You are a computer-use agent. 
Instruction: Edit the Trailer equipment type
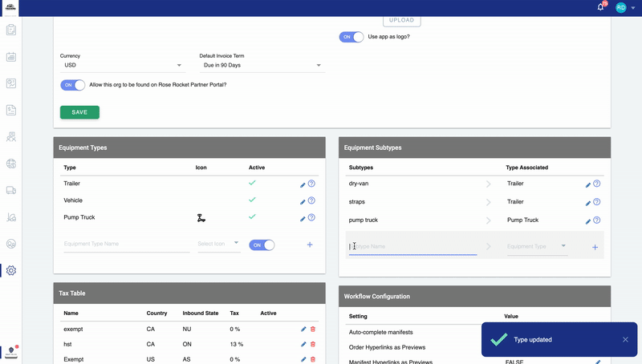pyautogui.click(x=303, y=185)
